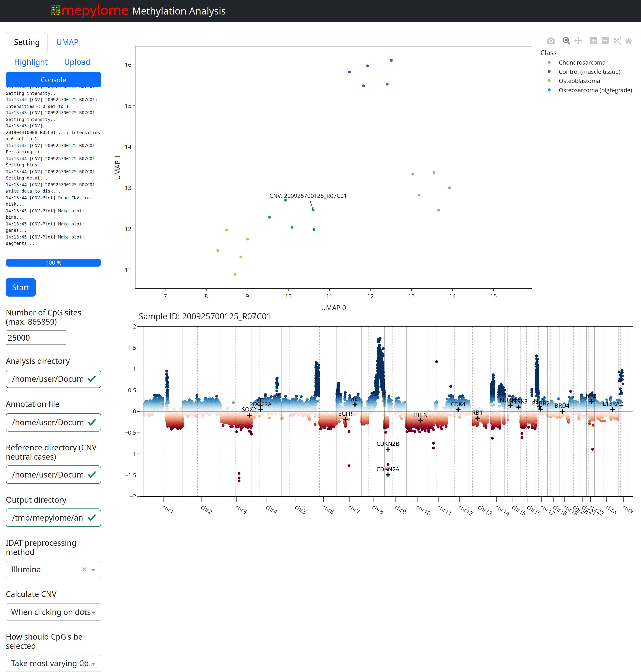
Task: Select the Pan tool
Action: click(x=578, y=41)
